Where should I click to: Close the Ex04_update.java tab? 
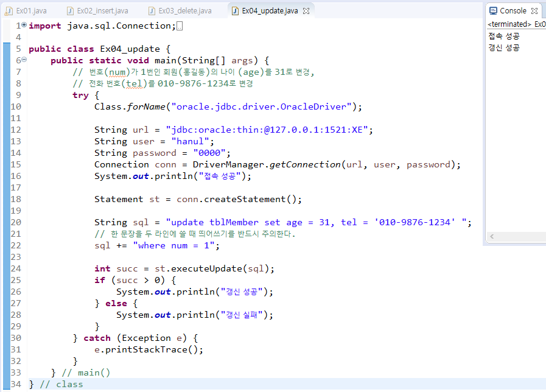click(306, 11)
